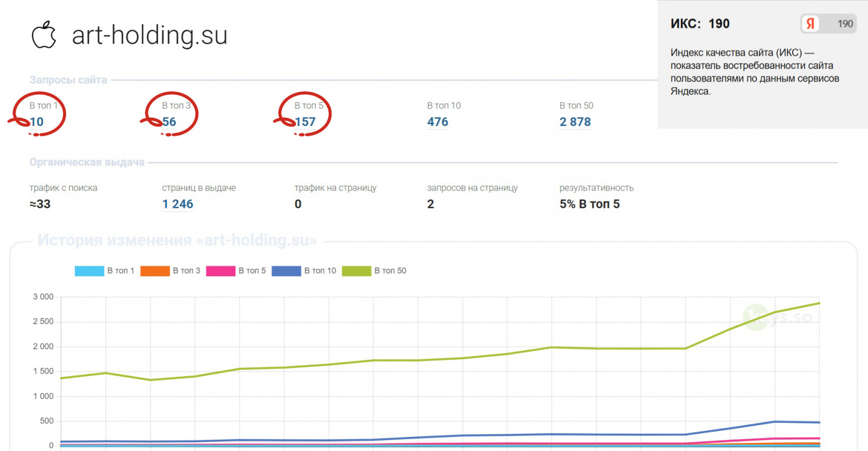Toggle the pink 'В топ 5' legend swatch

pos(221,271)
